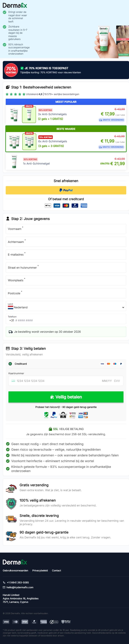
Task: Click the American Express card icon
Action: pyautogui.click(x=84, y=206)
